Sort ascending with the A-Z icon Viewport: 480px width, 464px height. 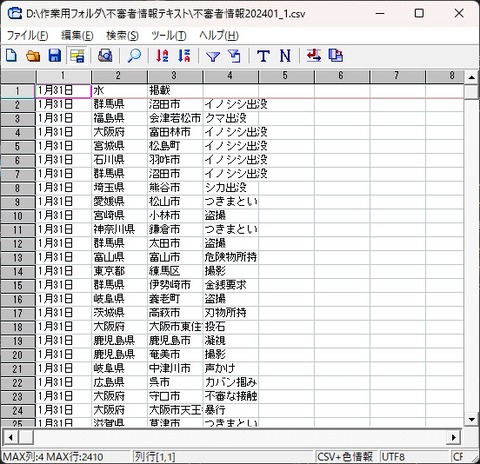[x=162, y=56]
